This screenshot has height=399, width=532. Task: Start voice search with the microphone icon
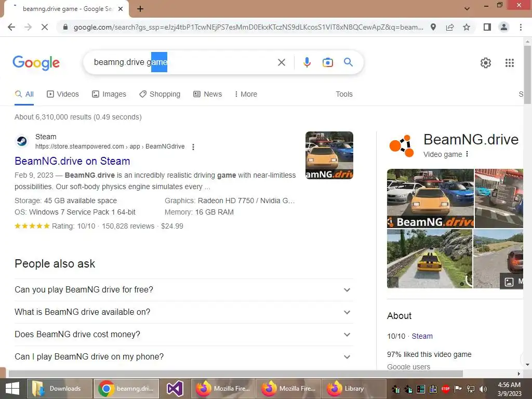pos(307,62)
